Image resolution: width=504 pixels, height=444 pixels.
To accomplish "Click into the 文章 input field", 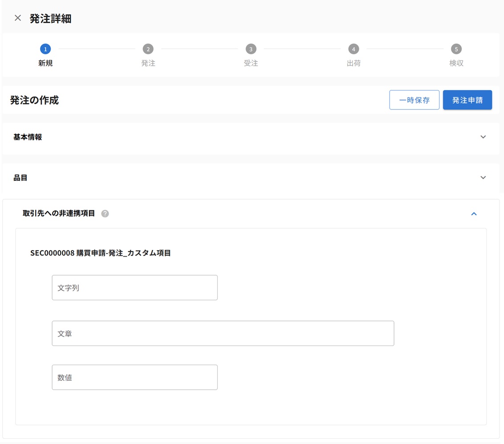I will pos(223,334).
